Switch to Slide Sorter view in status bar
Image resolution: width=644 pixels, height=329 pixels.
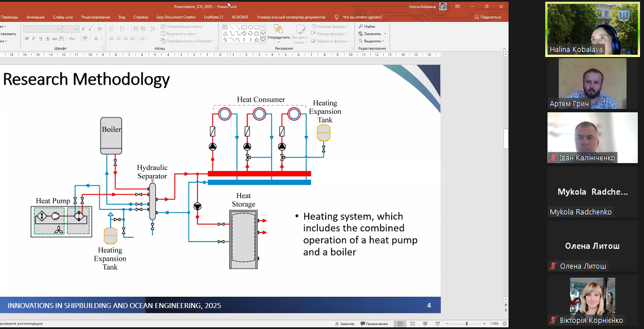[411, 324]
